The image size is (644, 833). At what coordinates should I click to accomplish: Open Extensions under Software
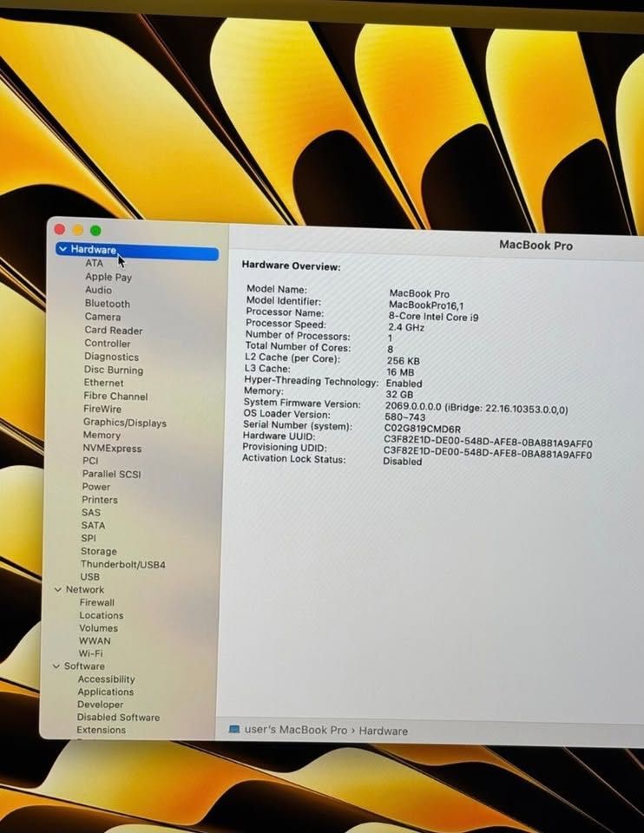101,730
